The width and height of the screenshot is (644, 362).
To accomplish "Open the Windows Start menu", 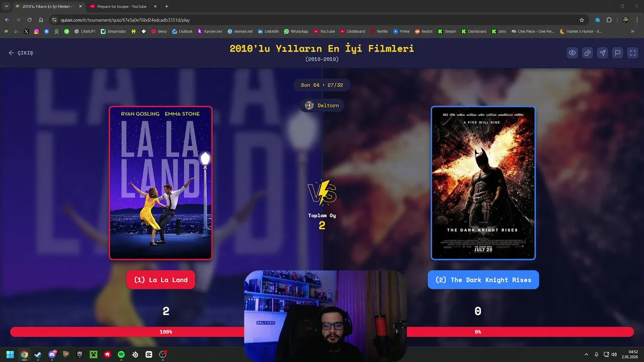I will [x=10, y=354].
